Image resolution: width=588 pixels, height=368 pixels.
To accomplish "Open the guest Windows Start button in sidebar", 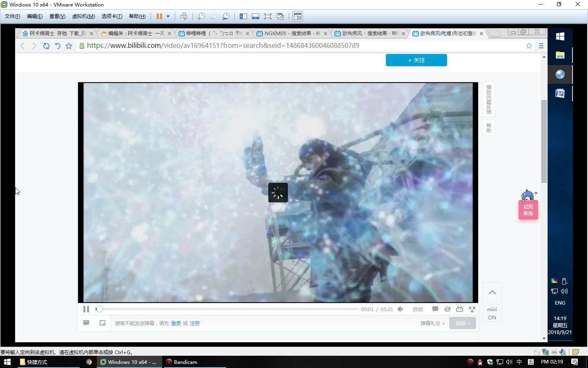I will tap(560, 36).
